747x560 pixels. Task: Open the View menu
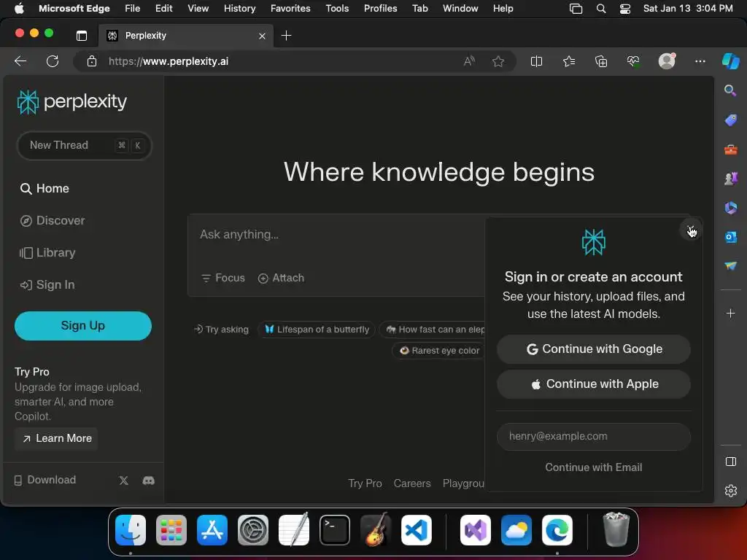tap(198, 9)
